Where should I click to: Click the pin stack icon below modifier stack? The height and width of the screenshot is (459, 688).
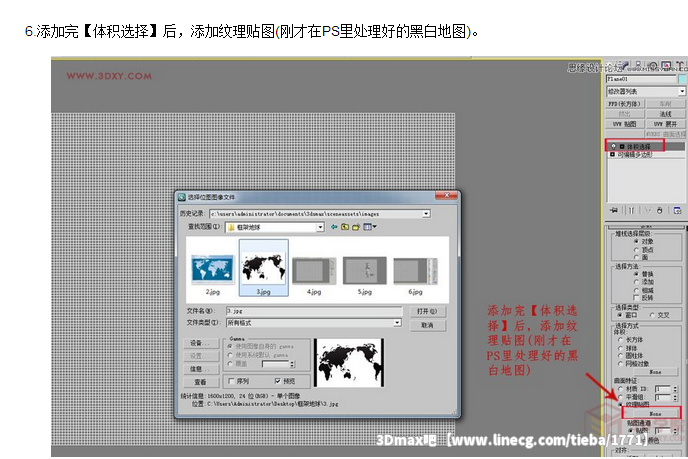tap(614, 211)
